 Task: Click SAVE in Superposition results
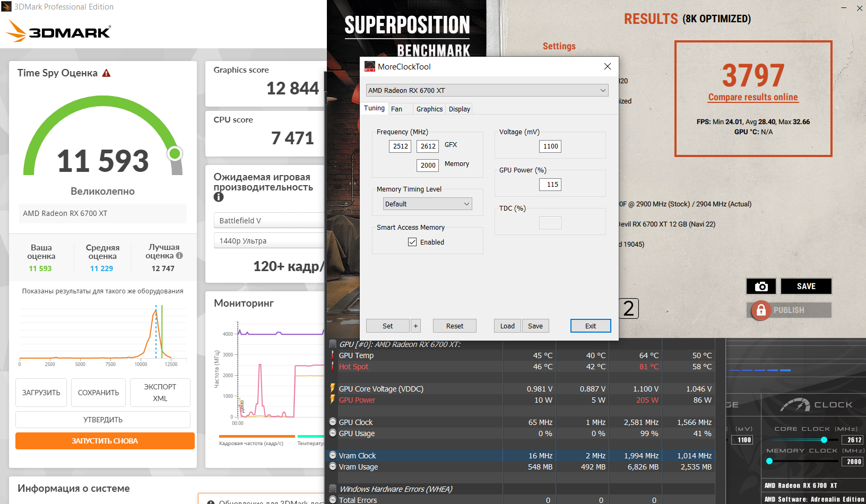pyautogui.click(x=806, y=286)
